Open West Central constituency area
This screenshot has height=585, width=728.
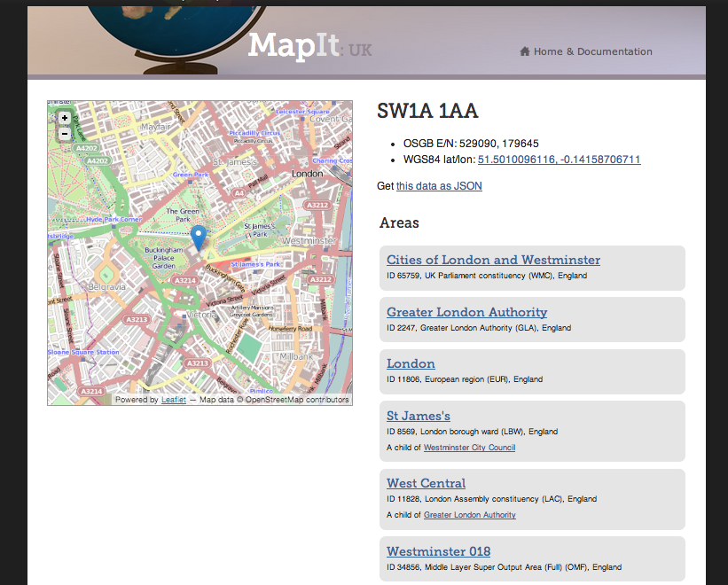[427, 483]
